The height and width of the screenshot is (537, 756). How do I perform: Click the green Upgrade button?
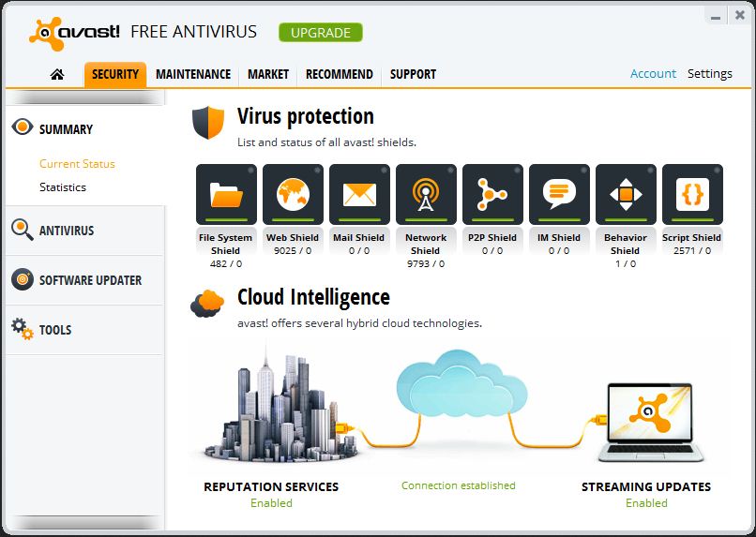coord(321,33)
